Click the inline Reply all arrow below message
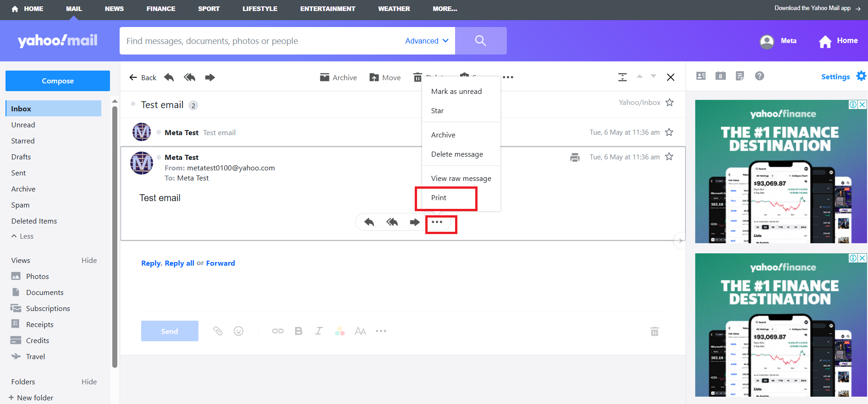 click(x=392, y=222)
